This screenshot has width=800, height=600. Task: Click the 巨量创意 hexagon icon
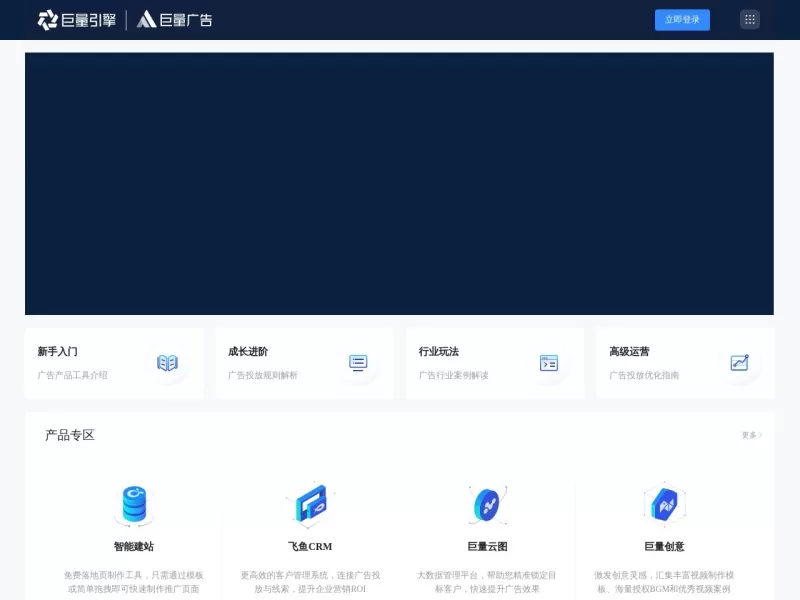click(x=664, y=503)
